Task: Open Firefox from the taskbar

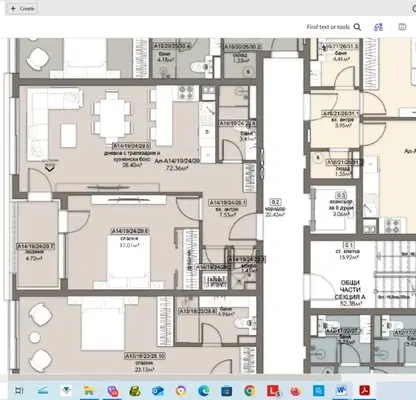Action: click(295, 390)
